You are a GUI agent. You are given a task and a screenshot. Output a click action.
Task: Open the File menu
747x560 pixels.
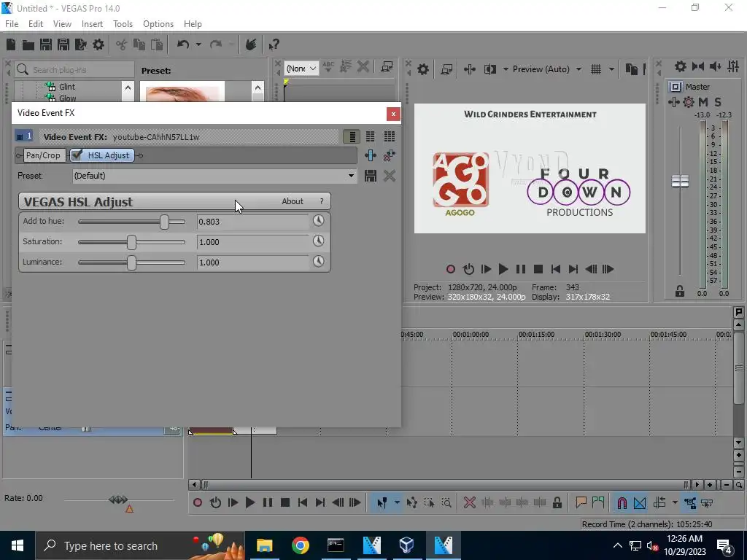[x=12, y=24]
